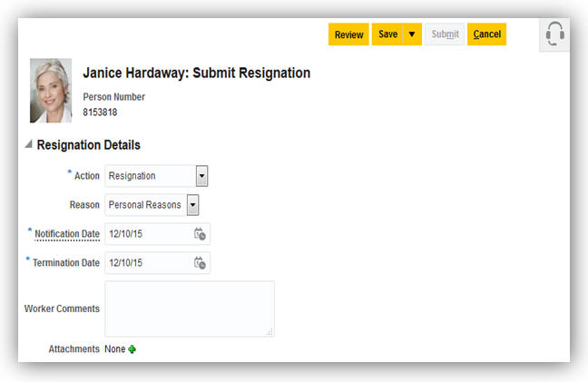Viewport: 588px width, 382px height.
Task: Focus the Termination Date input field
Action: click(147, 263)
